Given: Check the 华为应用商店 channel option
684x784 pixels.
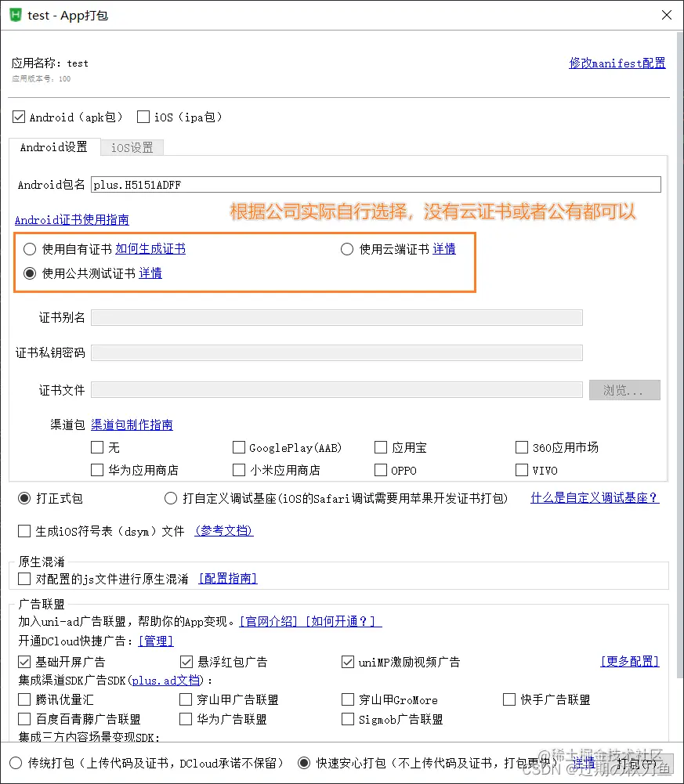Looking at the screenshot, I should click(98, 470).
